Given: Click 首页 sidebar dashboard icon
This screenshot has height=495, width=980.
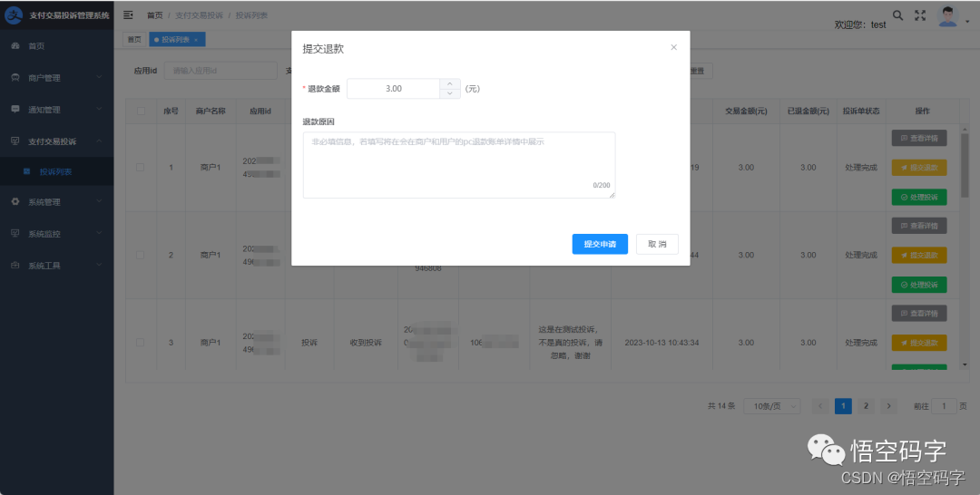Looking at the screenshot, I should click(x=15, y=46).
